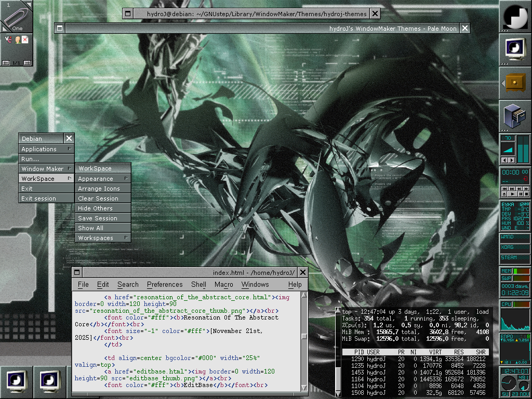Click the VC icon in system tray

pyautogui.click(x=8, y=39)
